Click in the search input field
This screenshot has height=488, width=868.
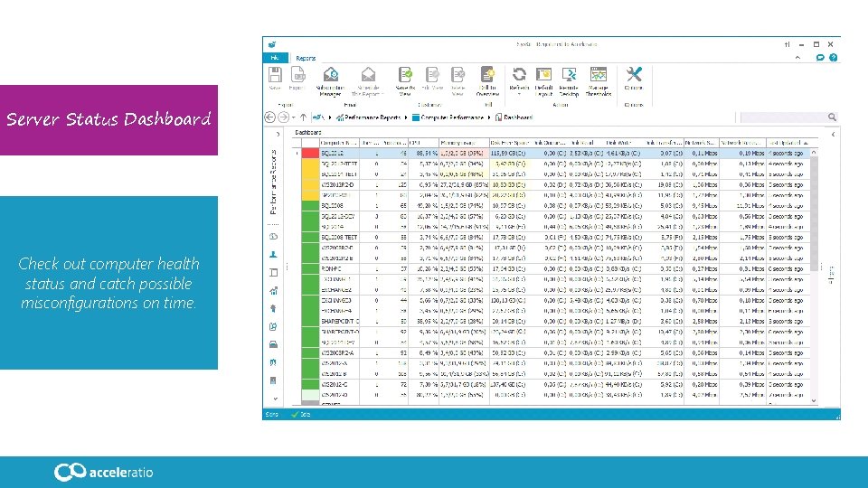(x=783, y=117)
